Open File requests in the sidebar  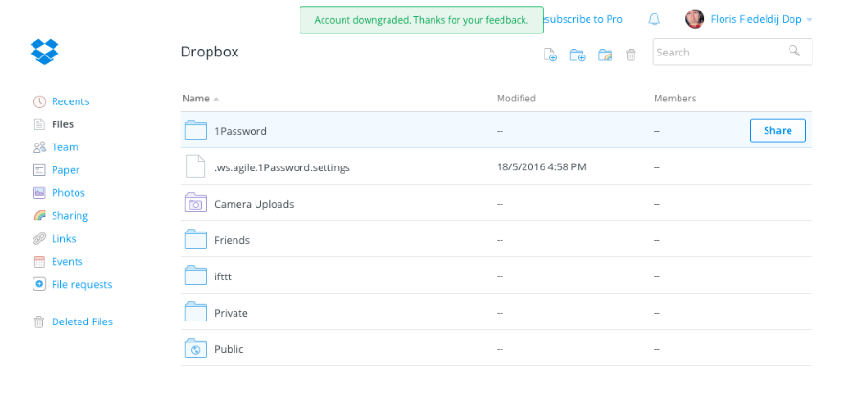coord(81,285)
